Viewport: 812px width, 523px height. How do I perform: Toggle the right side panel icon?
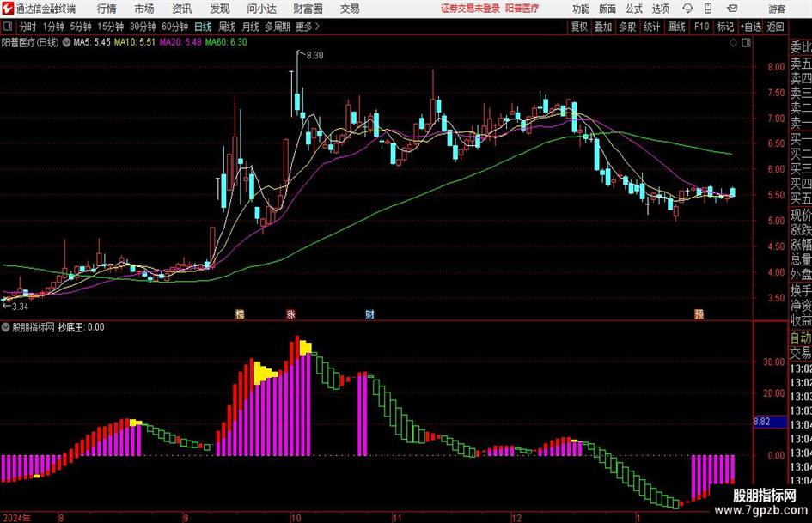click(746, 43)
